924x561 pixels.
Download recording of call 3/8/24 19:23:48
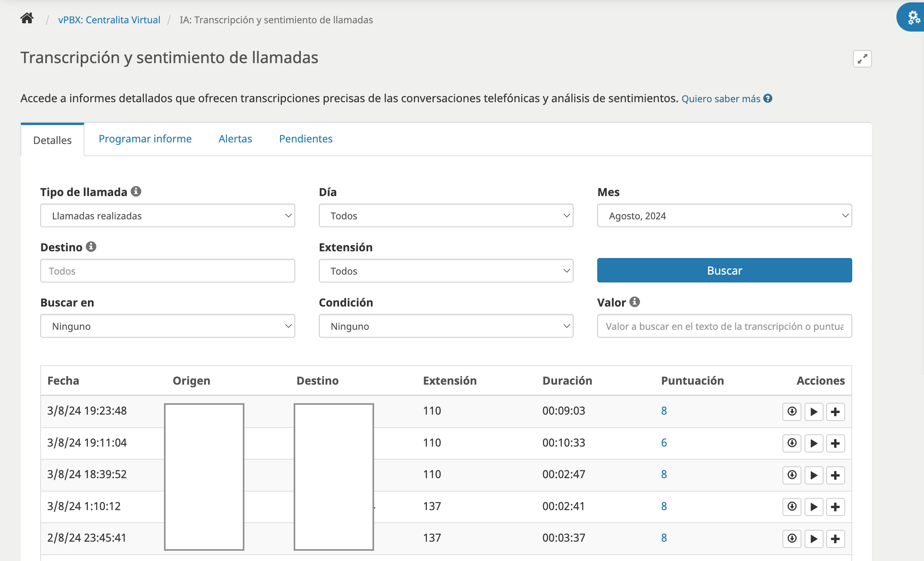792,411
